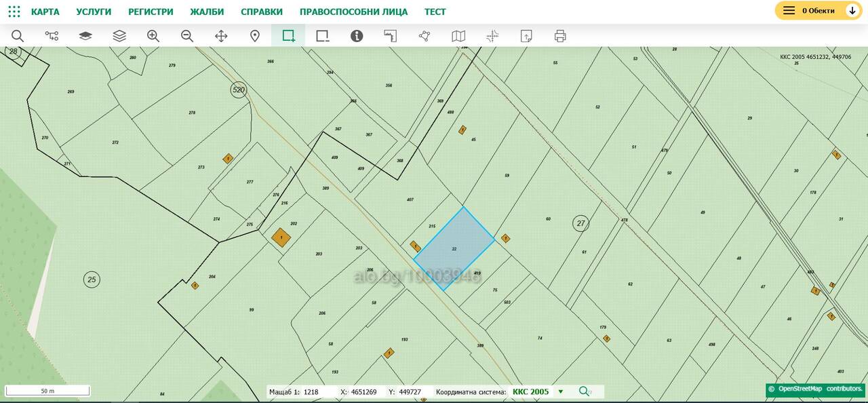Open the КАРТА menu
This screenshot has width=868, height=403.
pyautogui.click(x=45, y=12)
